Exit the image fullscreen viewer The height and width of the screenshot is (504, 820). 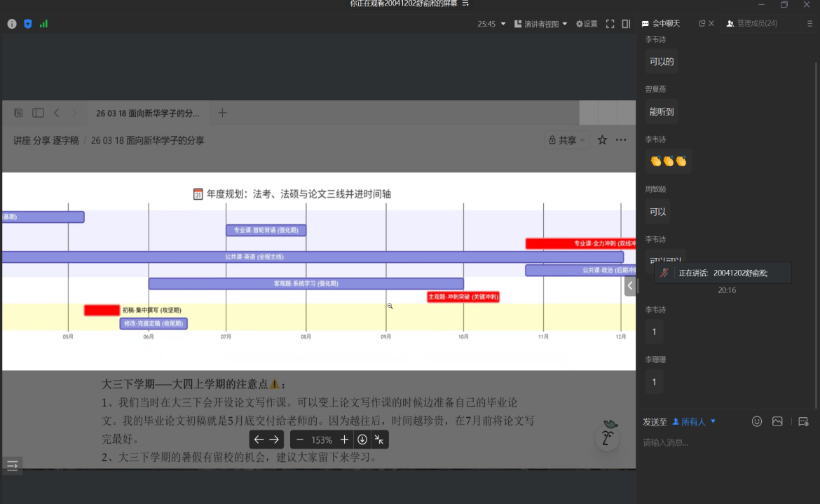coord(379,440)
